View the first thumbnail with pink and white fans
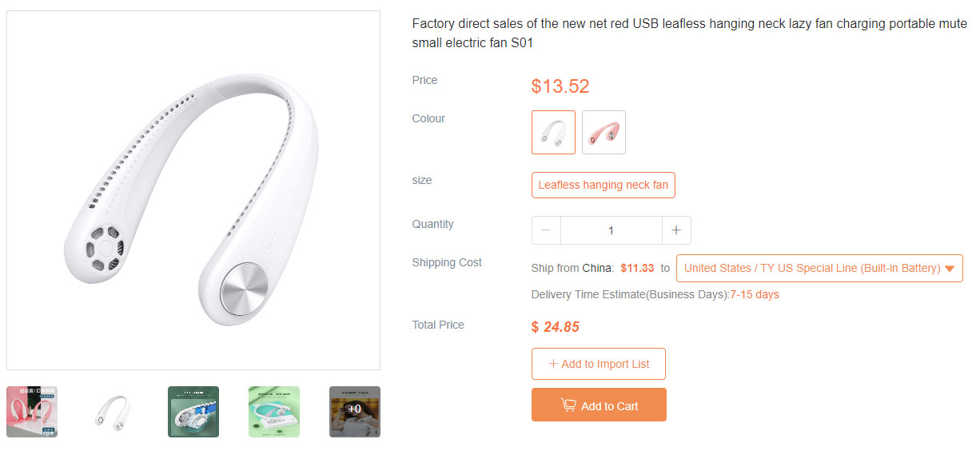Image resolution: width=980 pixels, height=451 pixels. pos(32,412)
